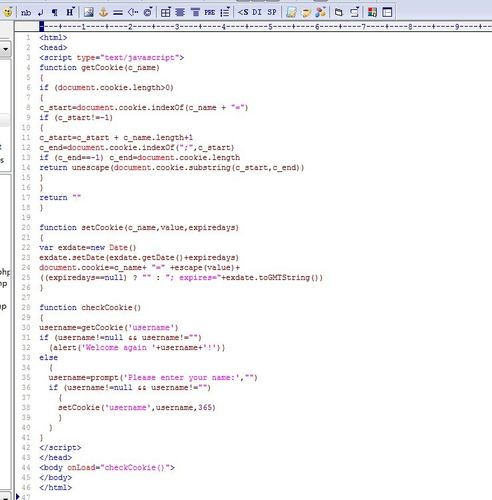Insert a DIV tag with DI button

pos(257,12)
